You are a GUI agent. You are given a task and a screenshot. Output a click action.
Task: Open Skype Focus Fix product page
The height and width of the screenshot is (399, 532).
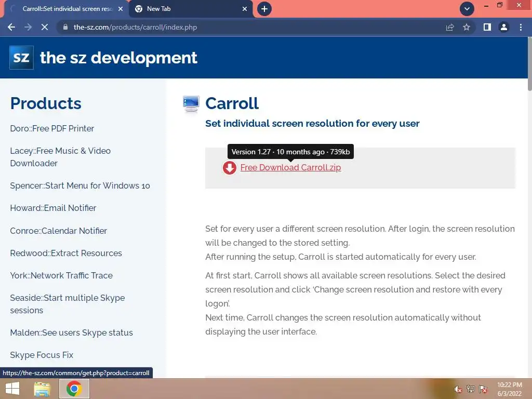42,355
